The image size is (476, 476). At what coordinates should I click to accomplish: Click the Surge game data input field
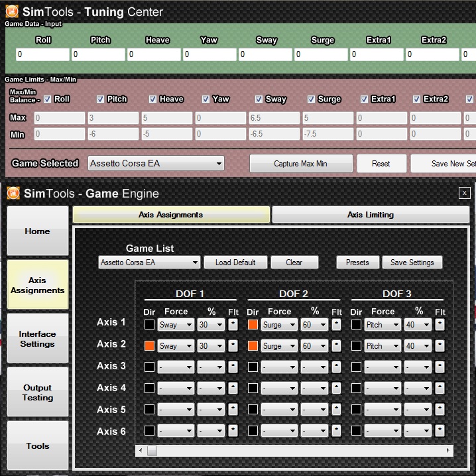[321, 54]
